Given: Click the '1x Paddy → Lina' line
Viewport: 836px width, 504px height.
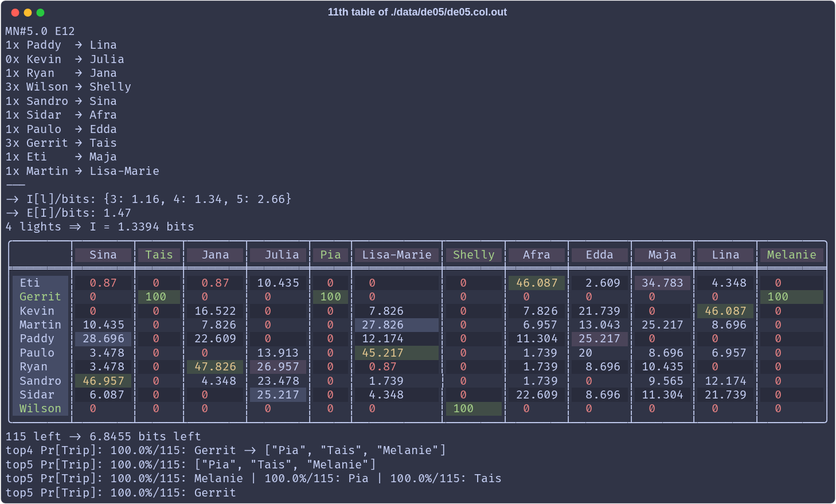Looking at the screenshot, I should pos(61,45).
